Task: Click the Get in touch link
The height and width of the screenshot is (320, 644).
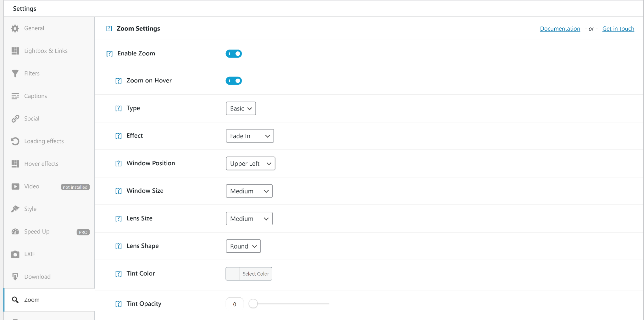Action: coord(618,29)
